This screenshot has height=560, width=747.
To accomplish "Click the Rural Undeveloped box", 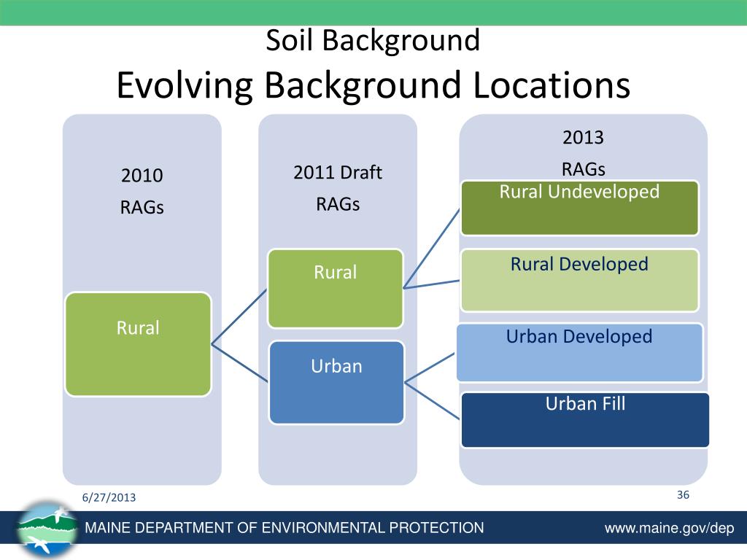I will click(580, 208).
